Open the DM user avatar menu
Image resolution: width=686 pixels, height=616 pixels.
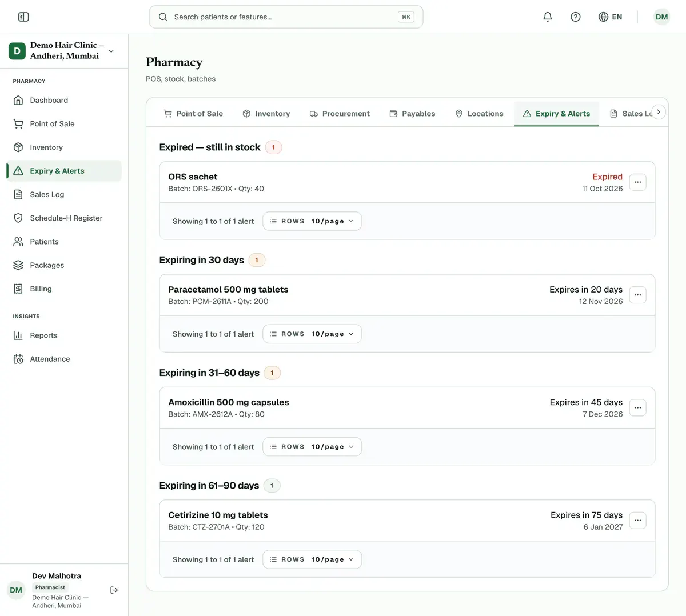coord(661,17)
